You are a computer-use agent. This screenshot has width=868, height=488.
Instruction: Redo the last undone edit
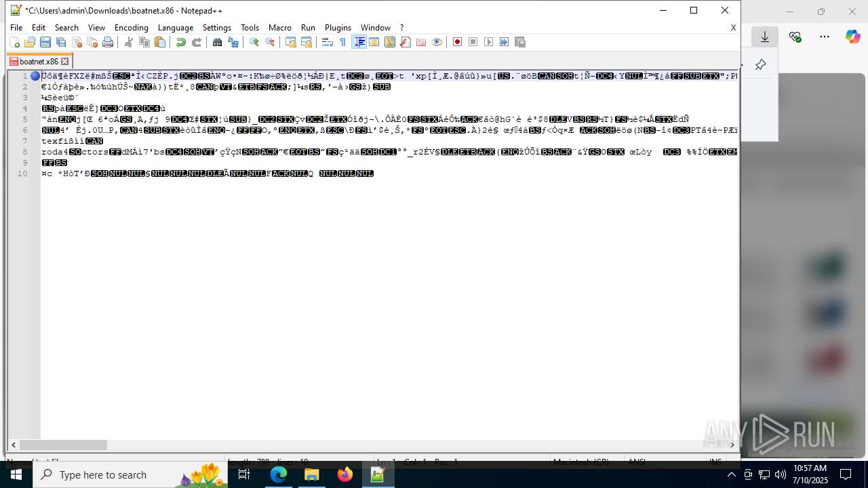(196, 42)
